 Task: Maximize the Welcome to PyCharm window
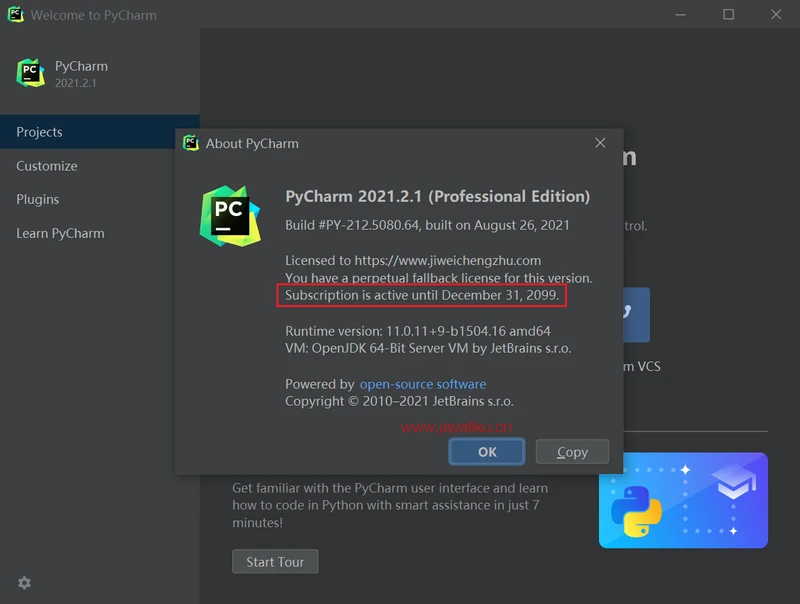729,15
